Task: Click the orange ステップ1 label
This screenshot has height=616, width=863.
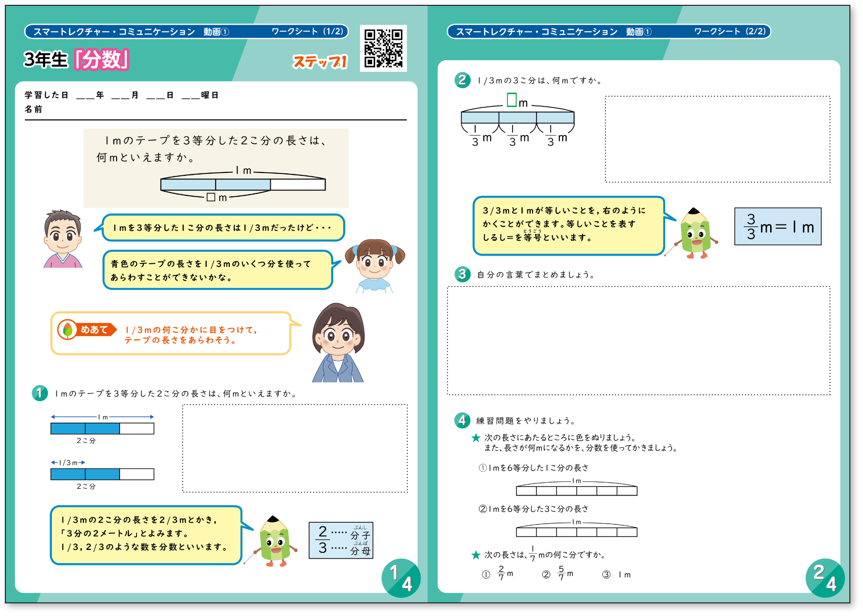Action: (320, 62)
